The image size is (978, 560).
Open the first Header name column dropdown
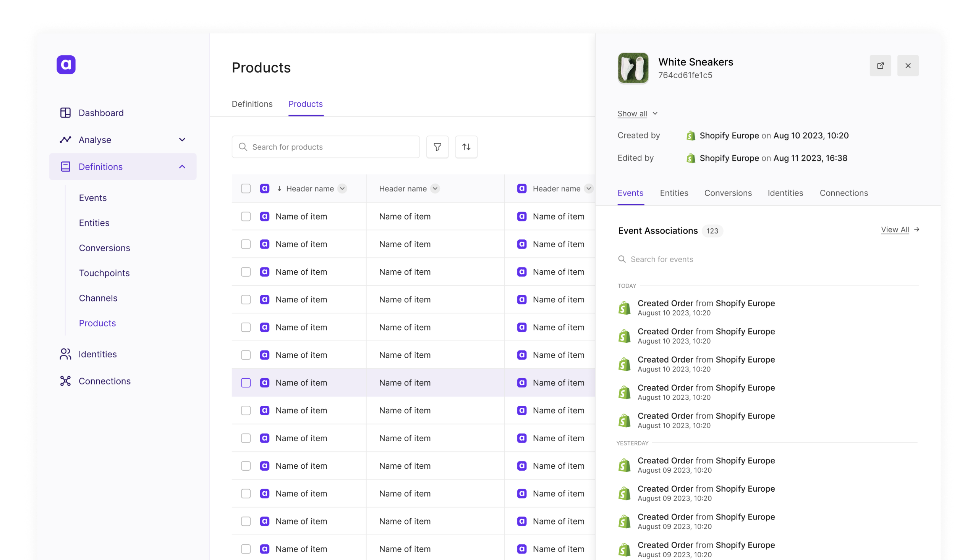coord(342,189)
